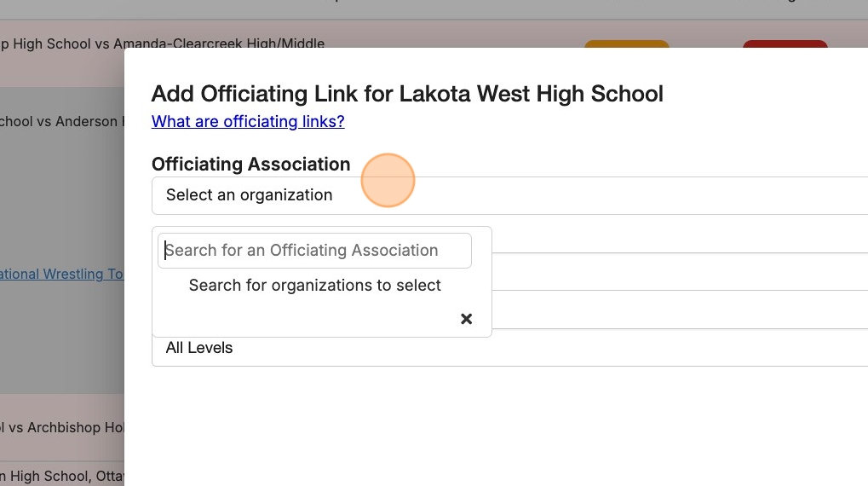The image size is (868, 486).
Task: Select the Archbishop game row
Action: pos(61,427)
